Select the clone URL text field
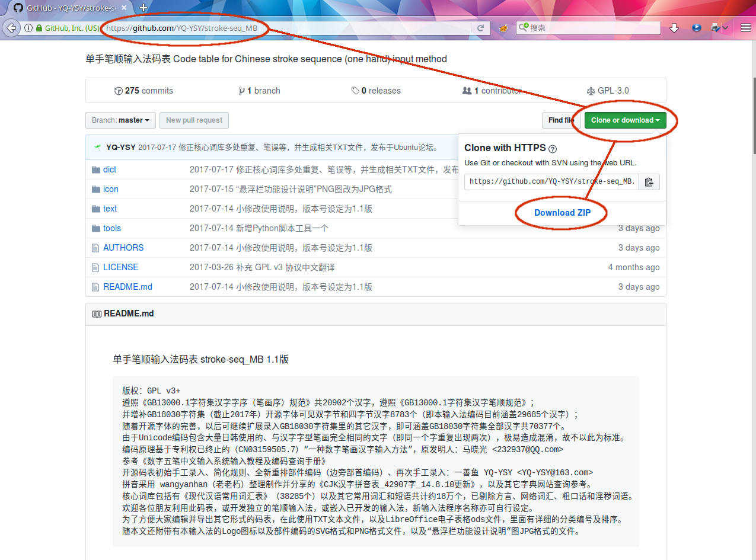This screenshot has height=560, width=756. pyautogui.click(x=551, y=182)
